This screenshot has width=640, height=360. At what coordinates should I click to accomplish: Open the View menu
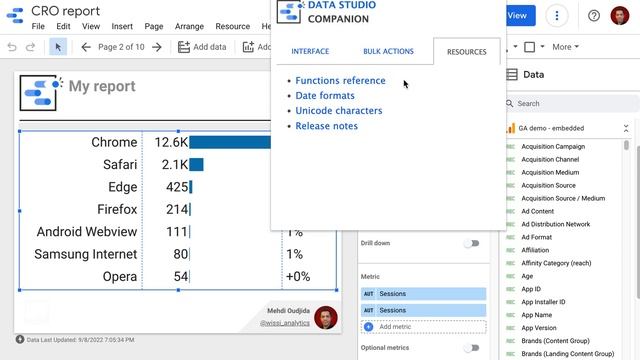[x=91, y=26]
